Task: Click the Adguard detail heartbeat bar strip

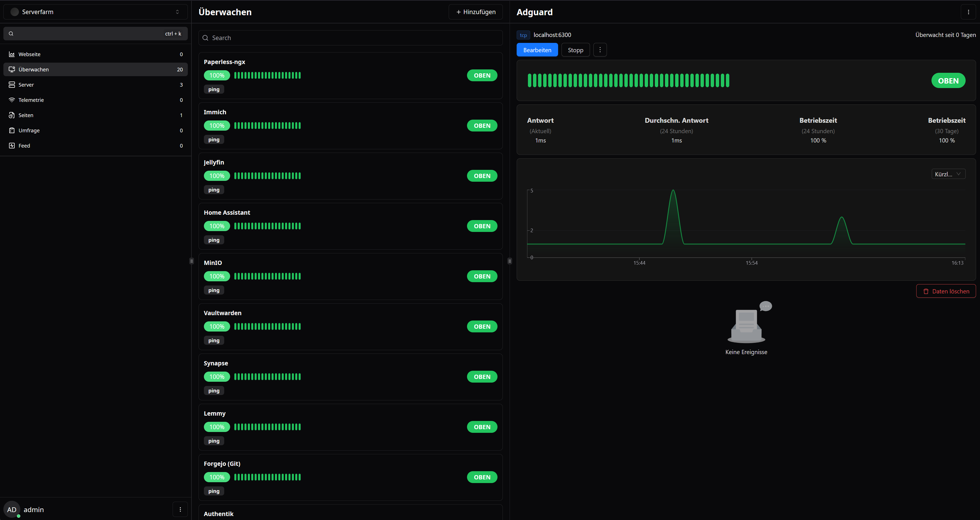Action: coord(629,80)
